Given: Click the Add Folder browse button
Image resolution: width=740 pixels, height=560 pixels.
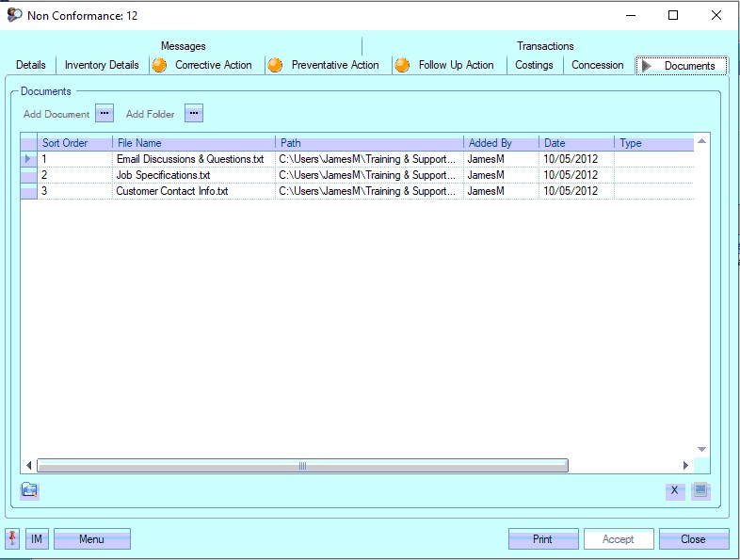Looking at the screenshot, I should pyautogui.click(x=194, y=114).
